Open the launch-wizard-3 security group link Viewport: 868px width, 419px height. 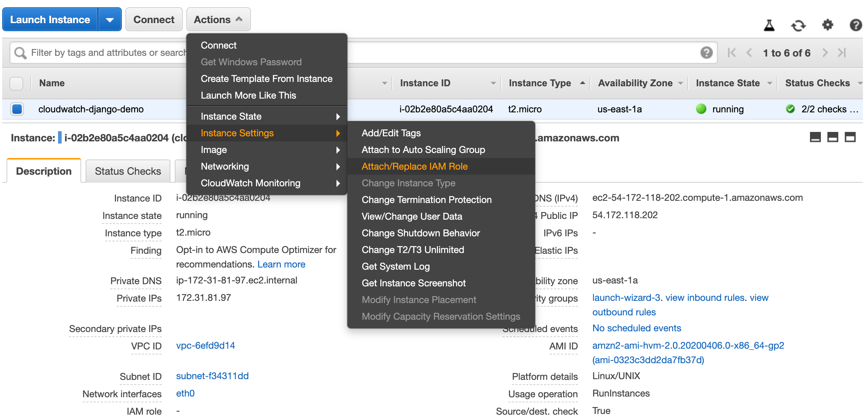point(626,298)
